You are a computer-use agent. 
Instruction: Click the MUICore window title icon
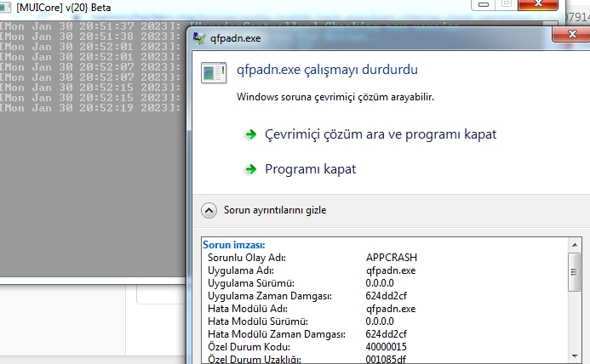(x=5, y=7)
